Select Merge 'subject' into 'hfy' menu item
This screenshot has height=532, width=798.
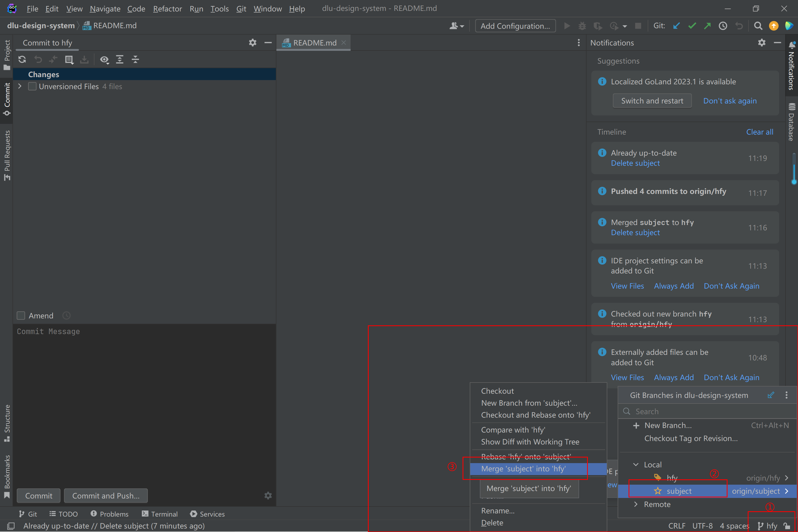[523, 468]
